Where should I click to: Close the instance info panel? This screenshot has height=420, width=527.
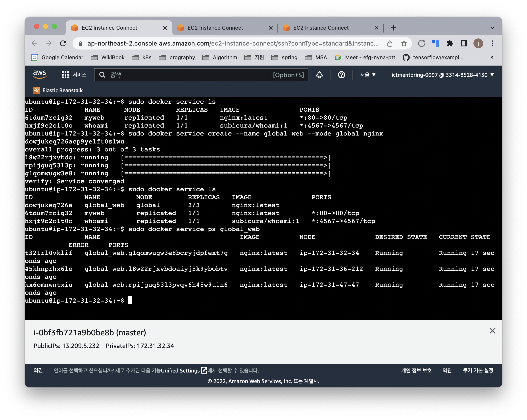tap(492, 331)
